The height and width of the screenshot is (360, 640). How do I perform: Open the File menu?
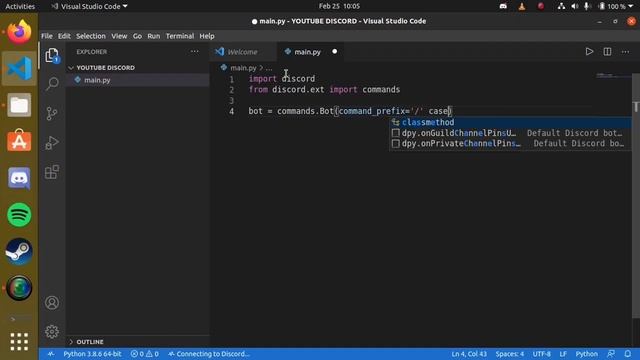47,36
